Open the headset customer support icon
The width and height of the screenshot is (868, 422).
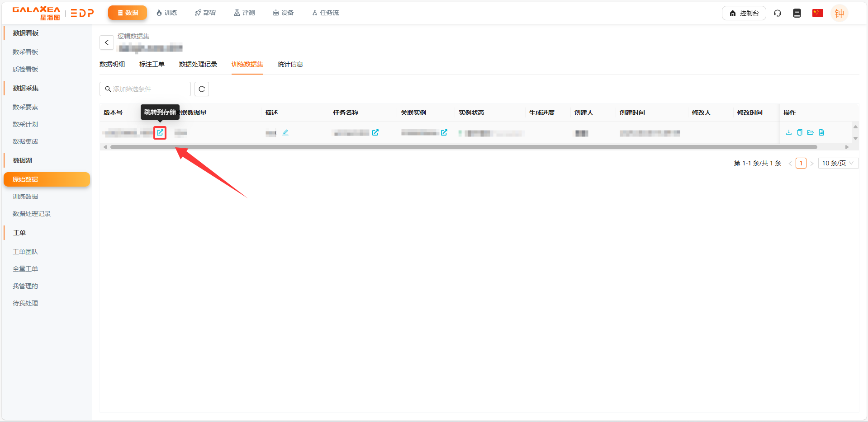(778, 13)
